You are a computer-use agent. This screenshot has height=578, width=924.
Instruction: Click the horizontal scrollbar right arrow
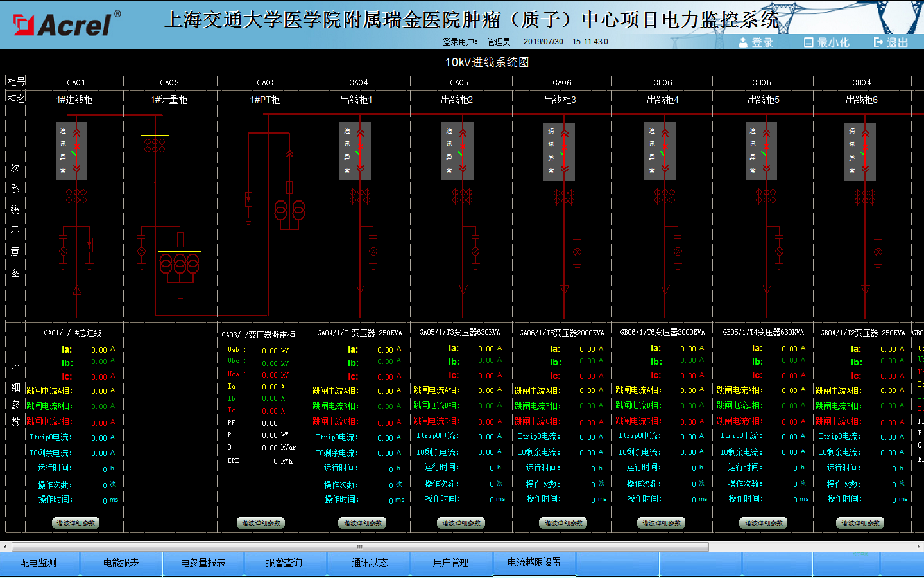click(x=919, y=547)
